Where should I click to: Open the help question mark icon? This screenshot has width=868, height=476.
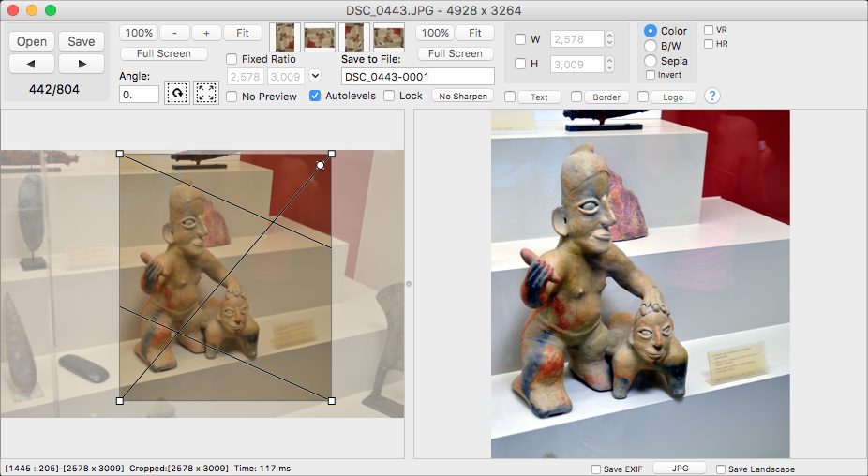tap(711, 96)
